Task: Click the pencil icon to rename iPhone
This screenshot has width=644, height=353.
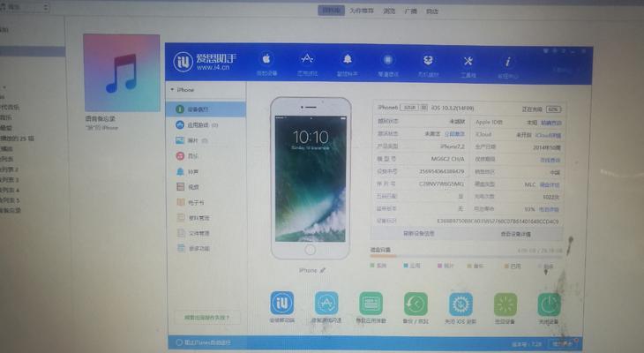Action: click(x=323, y=270)
